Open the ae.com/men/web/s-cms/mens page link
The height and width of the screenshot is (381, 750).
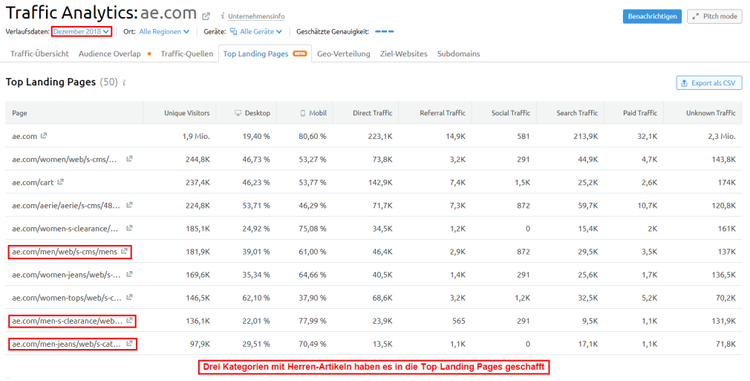(x=65, y=251)
